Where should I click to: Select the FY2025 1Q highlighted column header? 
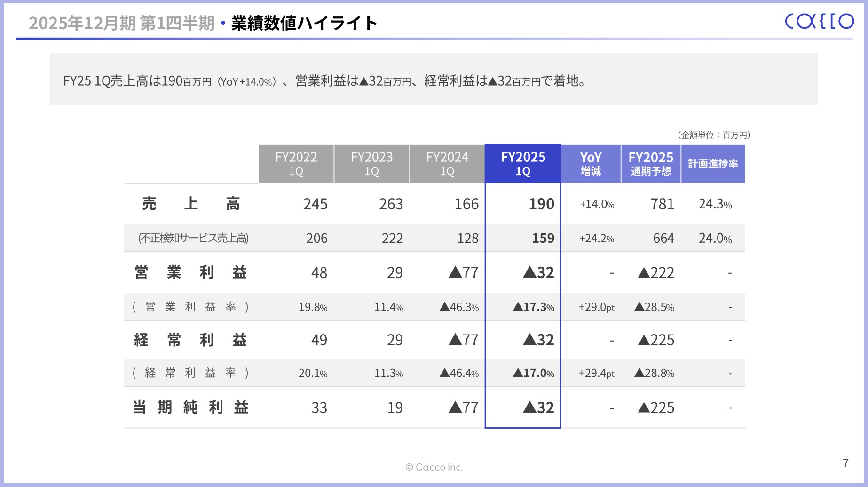(522, 163)
